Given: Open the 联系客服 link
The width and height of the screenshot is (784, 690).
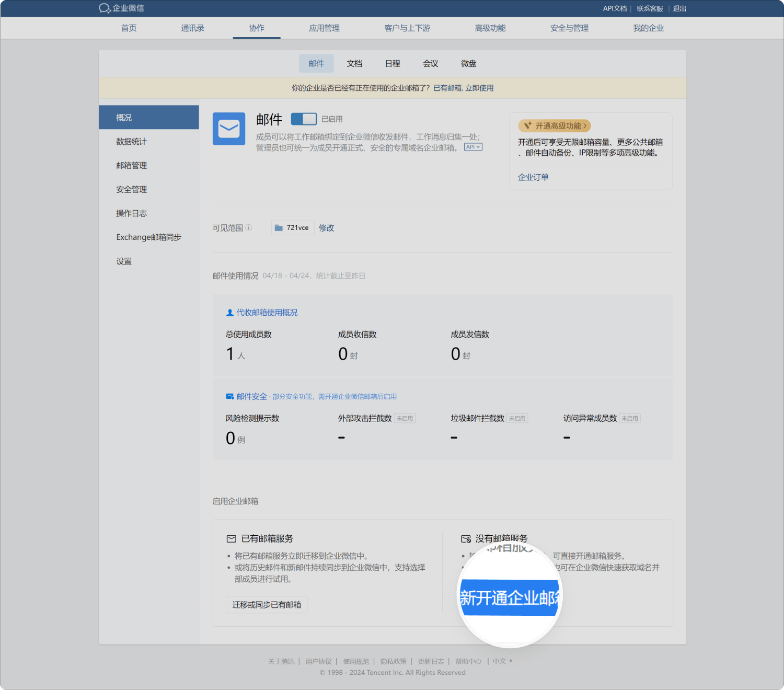Looking at the screenshot, I should (x=650, y=8).
